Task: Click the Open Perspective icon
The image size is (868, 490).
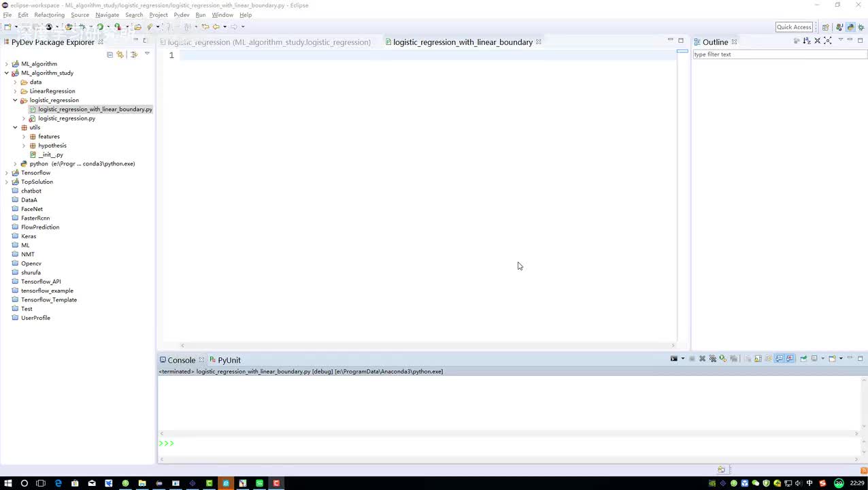Action: (x=826, y=27)
